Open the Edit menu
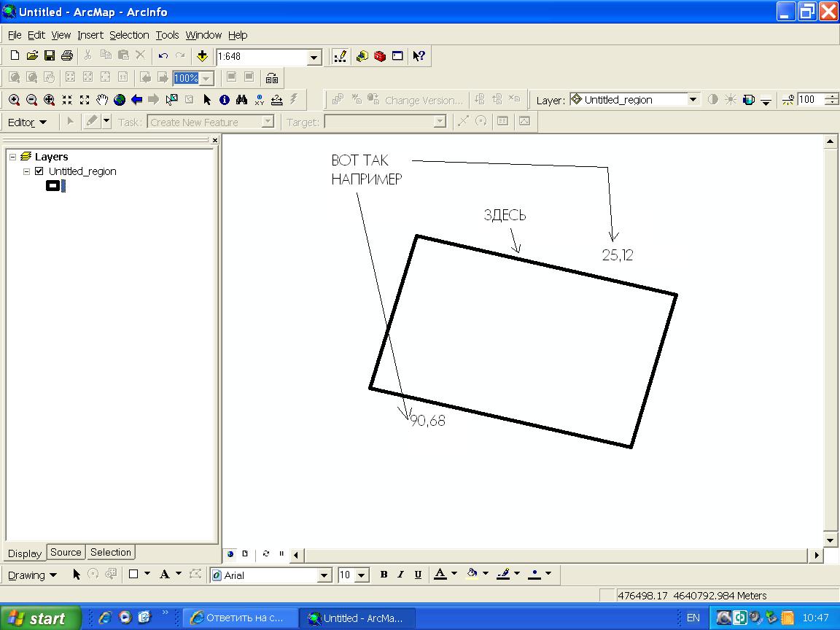The image size is (840, 630). 36,35
